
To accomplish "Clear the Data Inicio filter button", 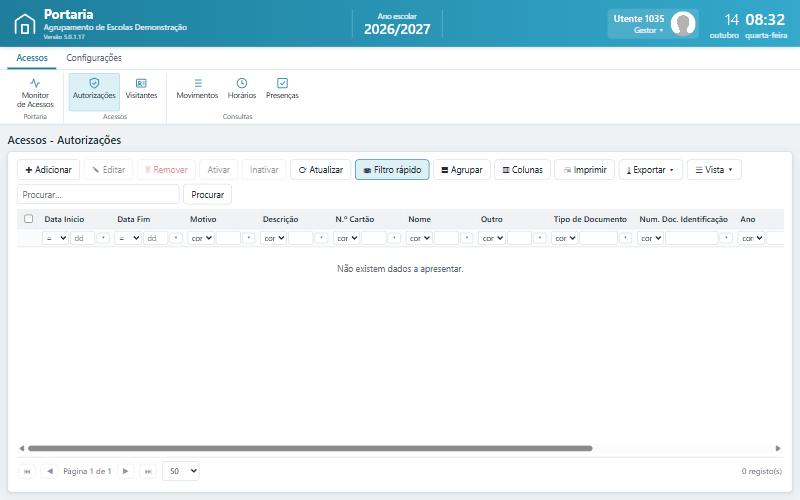I will (x=103, y=238).
